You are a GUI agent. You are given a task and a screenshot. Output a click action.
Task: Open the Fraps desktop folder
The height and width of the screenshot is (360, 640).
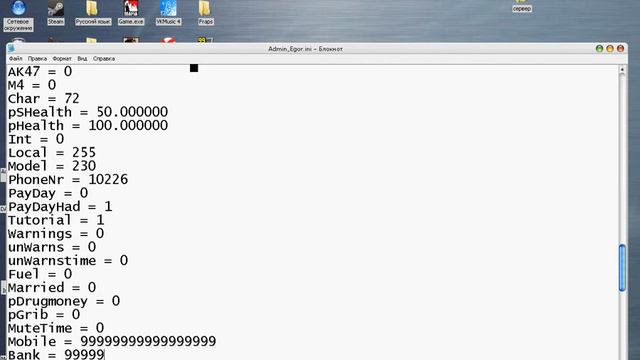[205, 13]
